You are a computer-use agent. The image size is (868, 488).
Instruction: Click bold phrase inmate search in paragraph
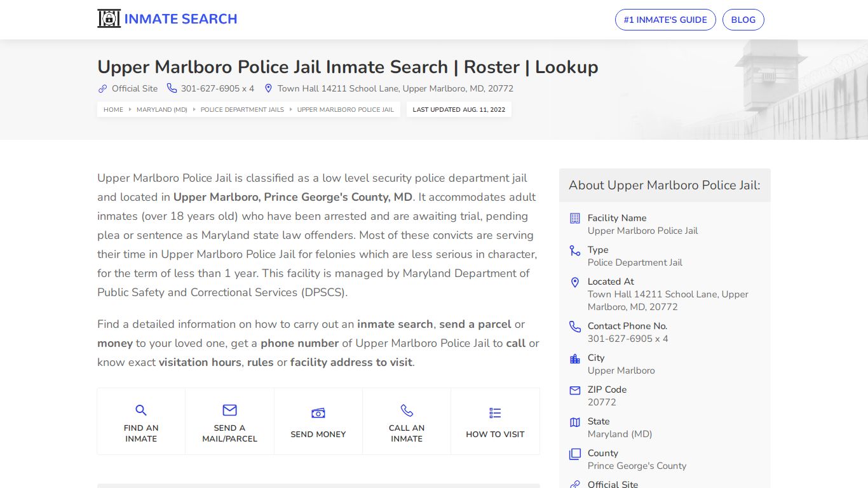click(395, 324)
